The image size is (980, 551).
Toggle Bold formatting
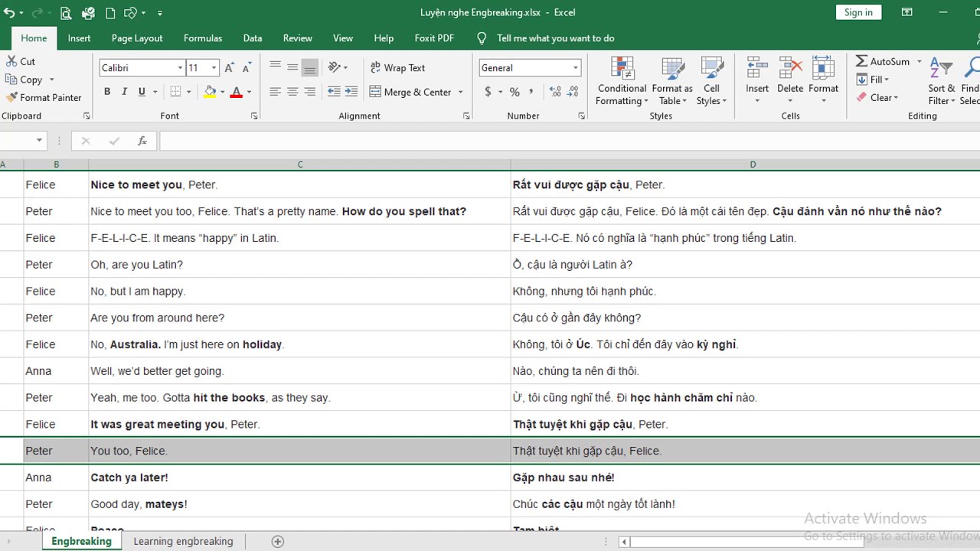(x=107, y=92)
